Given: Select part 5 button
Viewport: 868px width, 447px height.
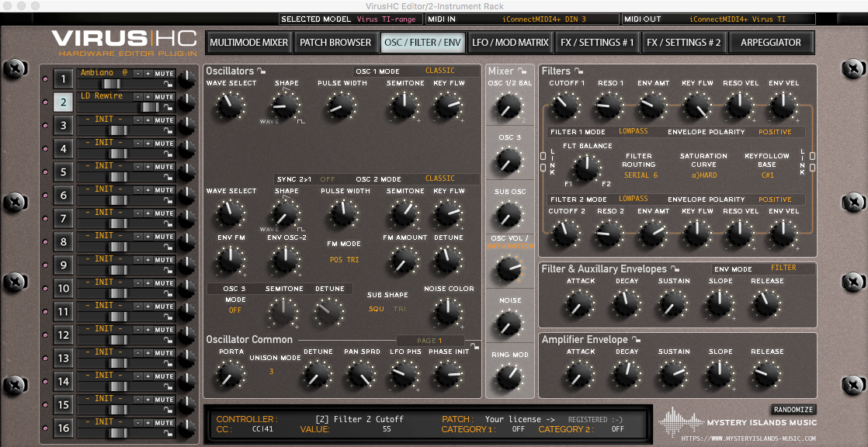Looking at the screenshot, I should coord(64,172).
